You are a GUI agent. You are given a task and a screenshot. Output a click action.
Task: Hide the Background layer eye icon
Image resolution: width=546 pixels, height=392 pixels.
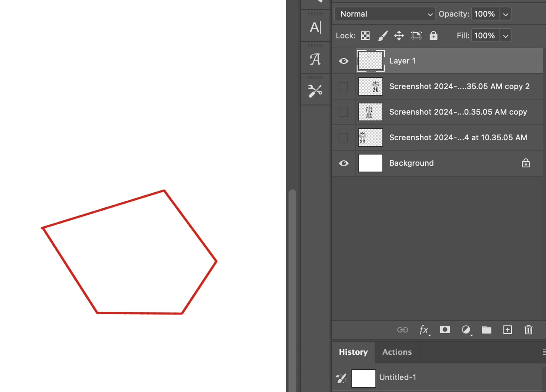coord(343,163)
